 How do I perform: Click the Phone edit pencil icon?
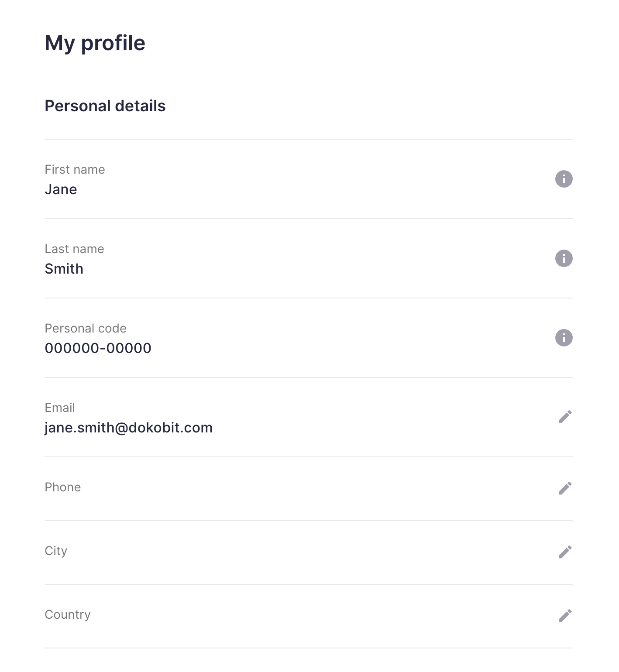565,488
